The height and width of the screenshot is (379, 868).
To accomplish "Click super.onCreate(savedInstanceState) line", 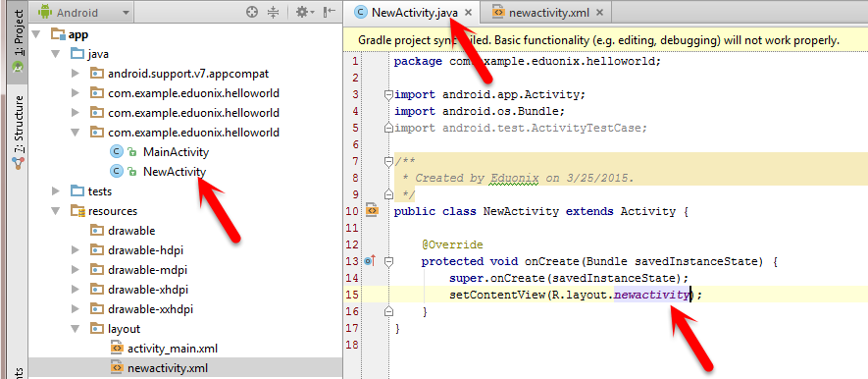I will (x=569, y=278).
